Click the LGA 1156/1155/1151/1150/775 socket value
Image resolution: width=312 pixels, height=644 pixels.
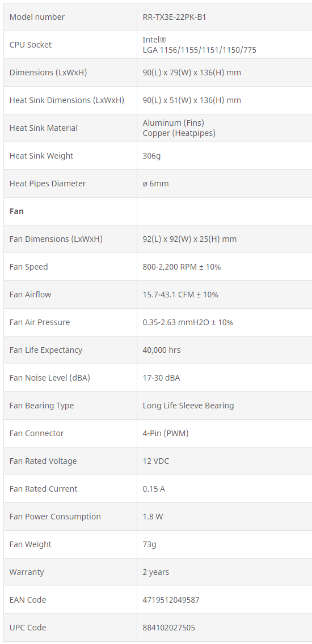point(199,50)
